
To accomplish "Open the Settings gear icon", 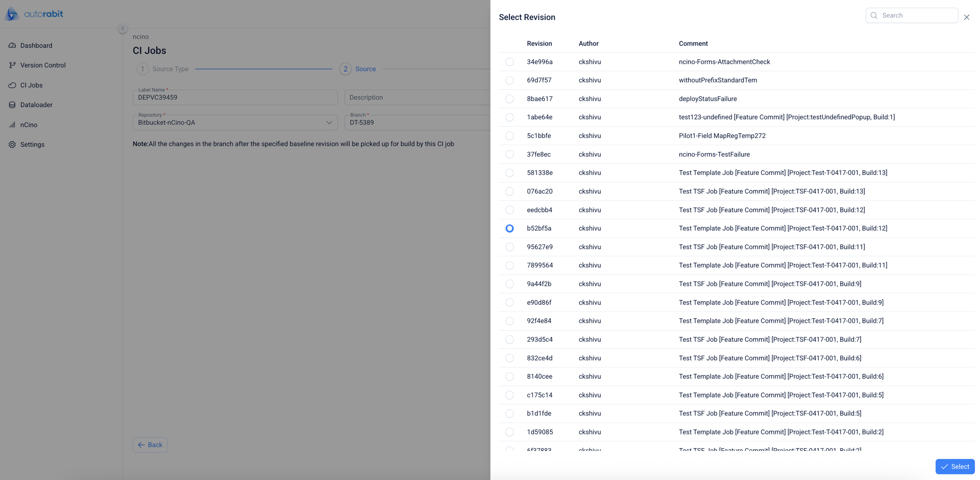I will click(12, 145).
